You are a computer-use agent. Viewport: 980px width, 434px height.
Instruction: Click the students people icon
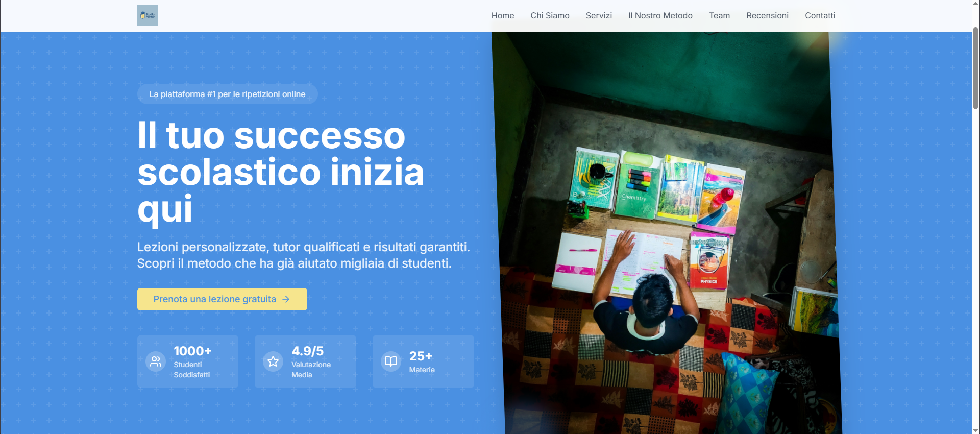point(156,361)
